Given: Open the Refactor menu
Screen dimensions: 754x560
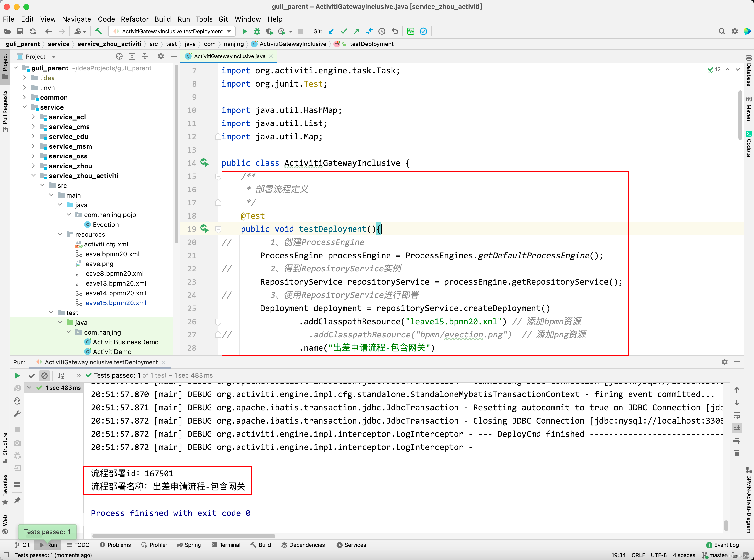Looking at the screenshot, I should 134,19.
